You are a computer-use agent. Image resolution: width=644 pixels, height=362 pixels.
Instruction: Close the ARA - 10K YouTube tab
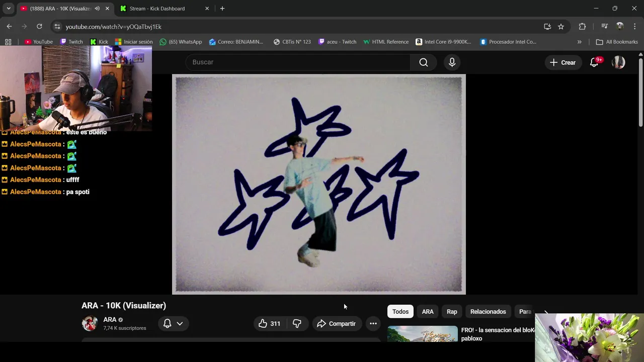pos(107,9)
